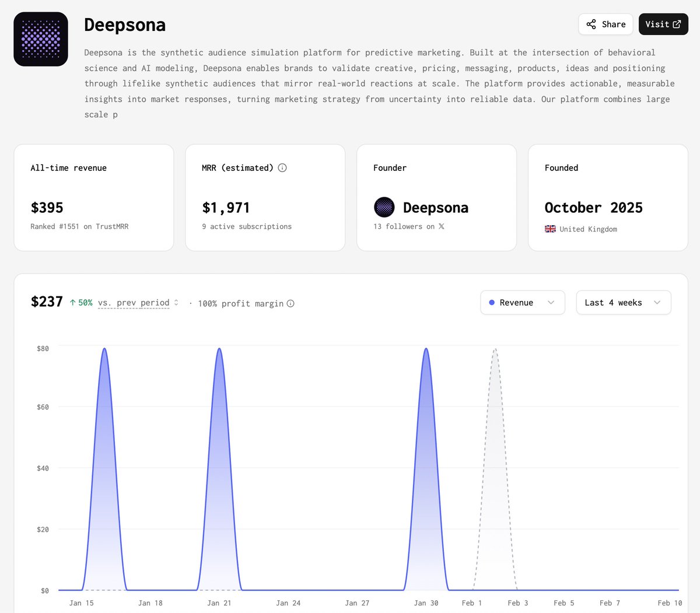Click the Feb 7 x-axis label

coord(610,603)
